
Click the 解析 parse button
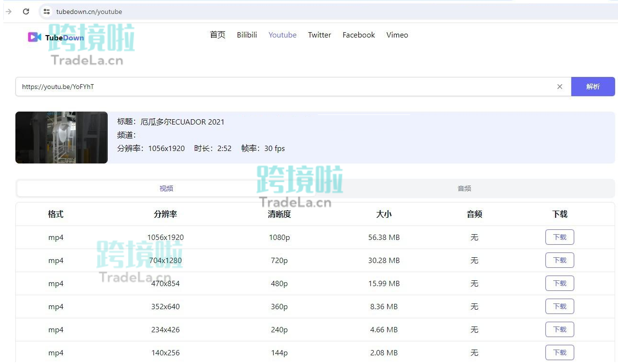(593, 87)
